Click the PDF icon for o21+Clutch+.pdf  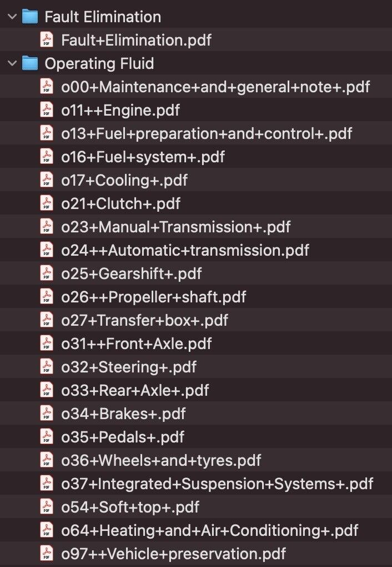[x=47, y=203]
